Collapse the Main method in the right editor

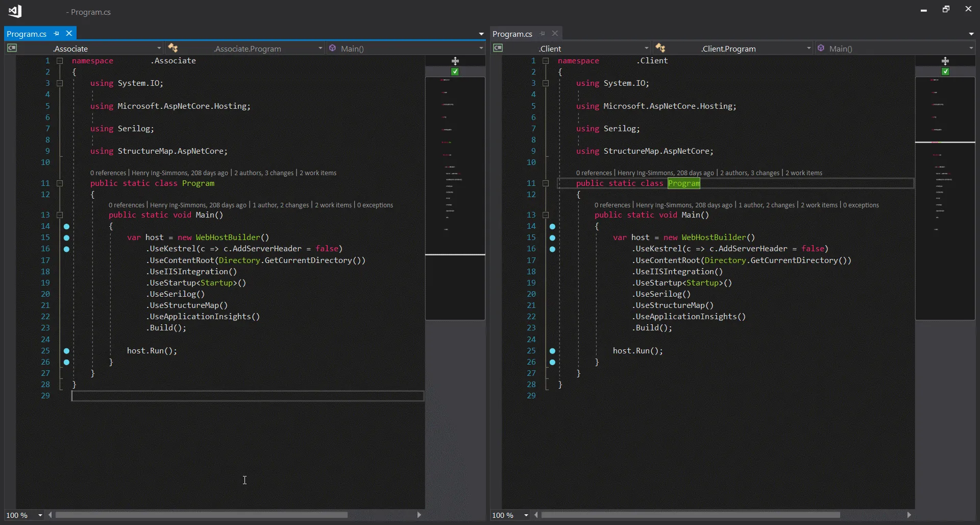546,215
